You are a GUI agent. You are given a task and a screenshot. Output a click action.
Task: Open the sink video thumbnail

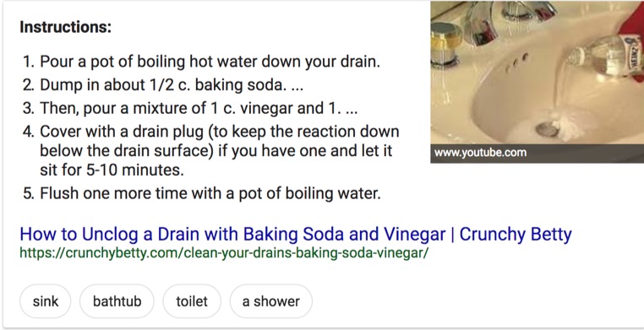pos(538,82)
